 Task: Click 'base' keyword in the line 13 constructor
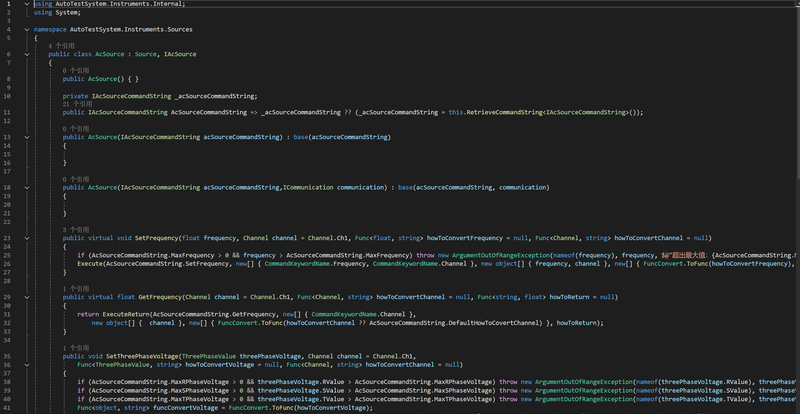point(301,137)
